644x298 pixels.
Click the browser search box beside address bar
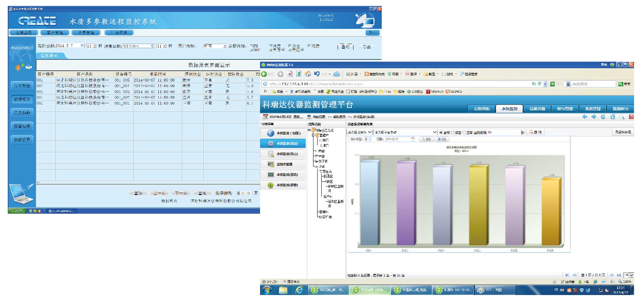pyautogui.click(x=590, y=84)
